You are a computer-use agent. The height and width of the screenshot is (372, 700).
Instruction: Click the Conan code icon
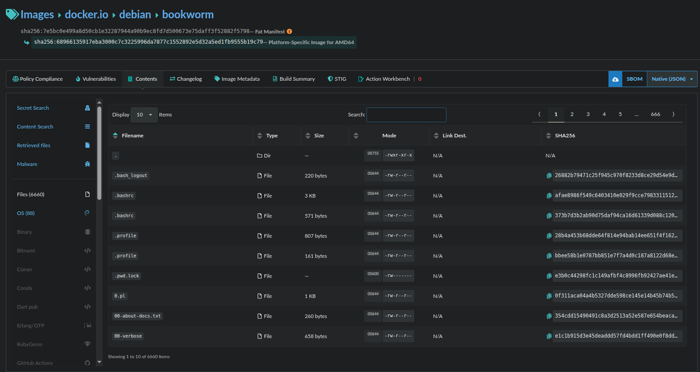88,269
